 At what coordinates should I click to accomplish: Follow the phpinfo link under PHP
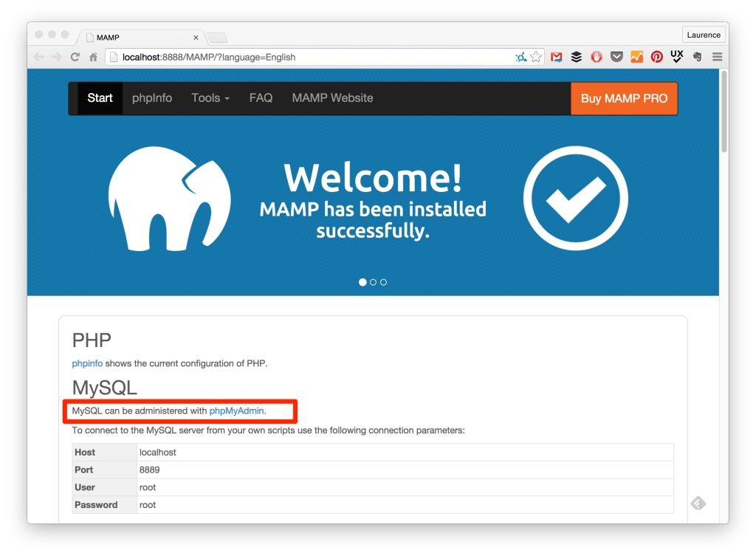[x=87, y=363]
